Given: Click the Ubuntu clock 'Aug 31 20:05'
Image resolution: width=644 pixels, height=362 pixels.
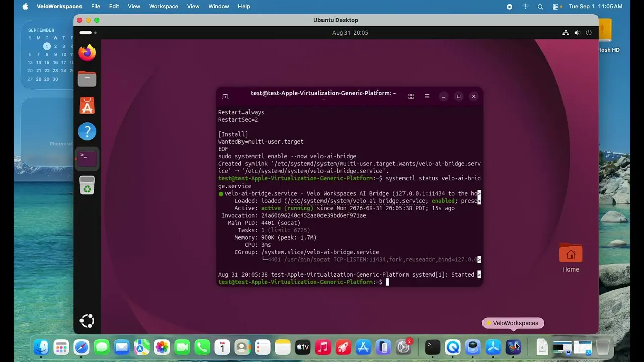Looking at the screenshot, I should 350,33.
